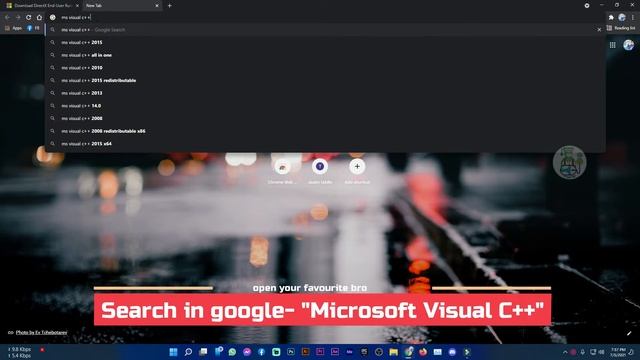
Task: Open the 'Photo by' background credit link
Action: pyautogui.click(x=41, y=332)
